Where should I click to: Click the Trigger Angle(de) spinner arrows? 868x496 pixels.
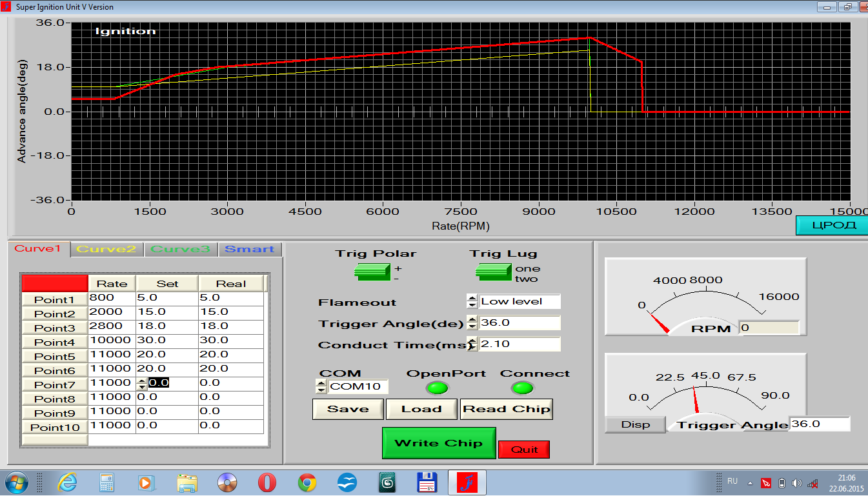pos(472,323)
